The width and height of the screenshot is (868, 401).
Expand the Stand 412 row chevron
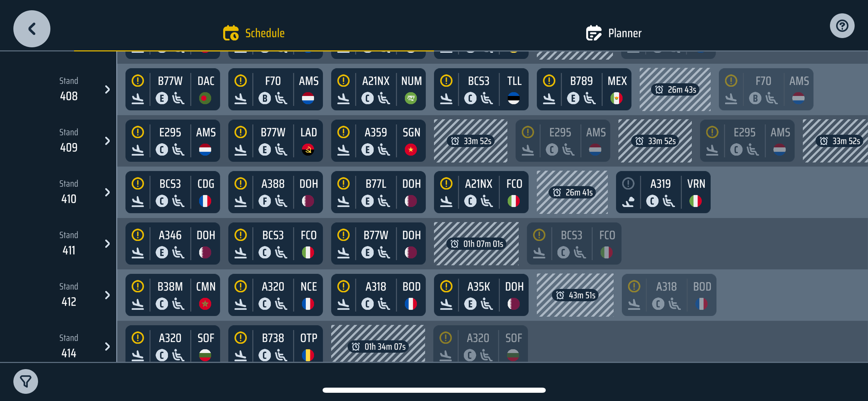tap(107, 295)
